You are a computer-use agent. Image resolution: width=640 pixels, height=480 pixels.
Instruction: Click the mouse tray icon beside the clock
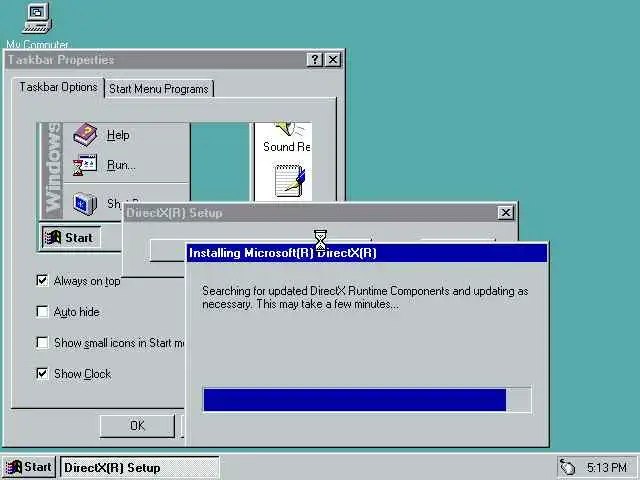click(567, 467)
